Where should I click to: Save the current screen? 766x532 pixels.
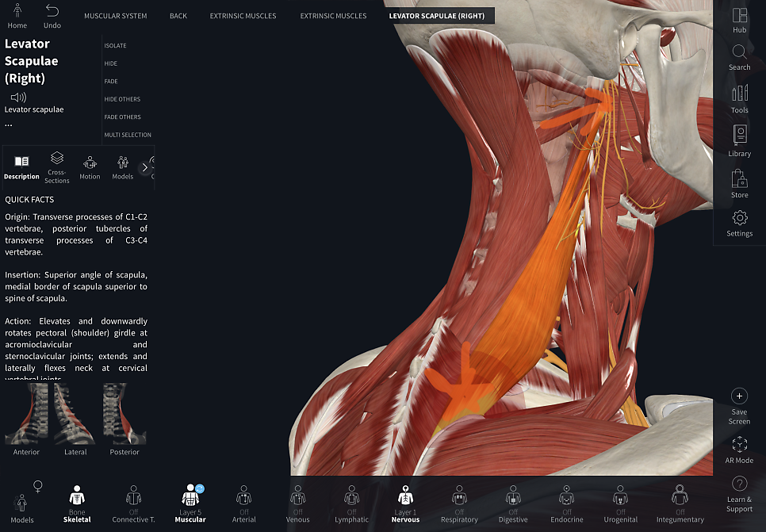tap(739, 407)
